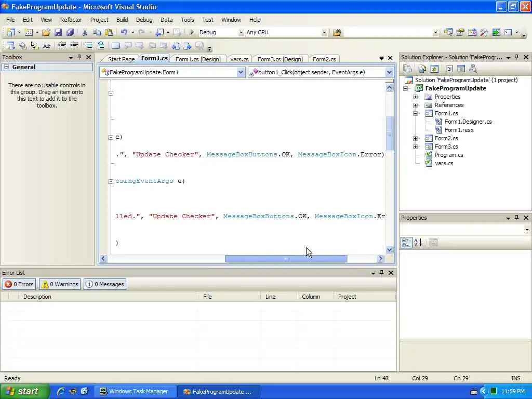Click View Code icon in Solution Explorer
The image size is (532, 399).
pyautogui.click(x=449, y=69)
